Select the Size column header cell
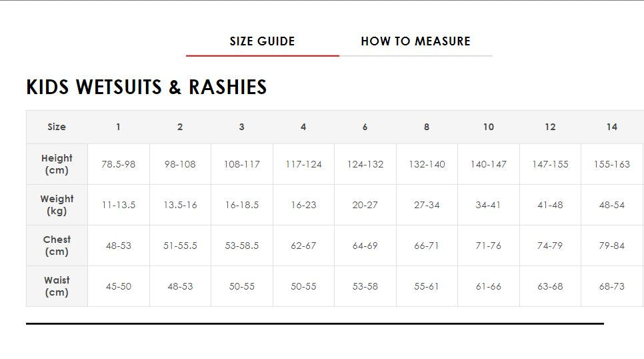Image resolution: width=644 pixels, height=359 pixels. [57, 127]
